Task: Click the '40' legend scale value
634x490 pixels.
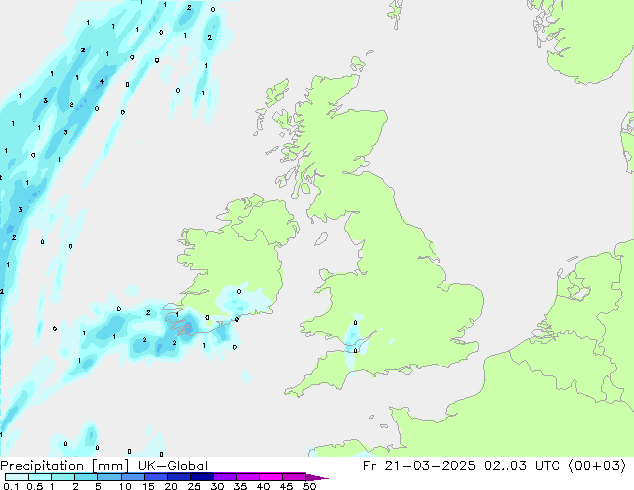Action: coord(263,486)
